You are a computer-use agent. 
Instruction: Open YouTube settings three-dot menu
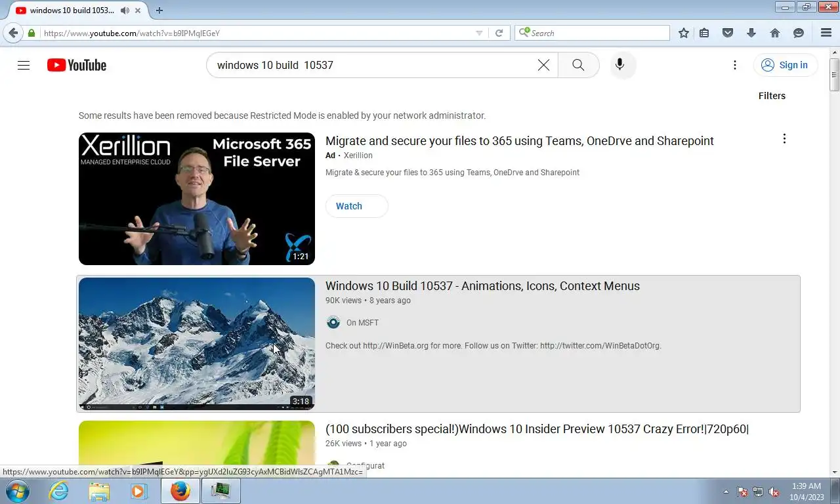click(x=735, y=65)
